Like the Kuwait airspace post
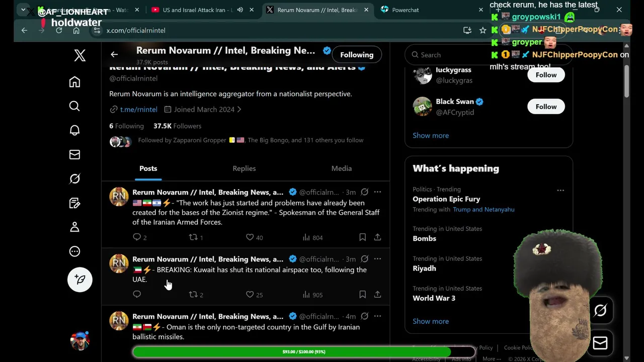644x362 pixels. click(250, 294)
